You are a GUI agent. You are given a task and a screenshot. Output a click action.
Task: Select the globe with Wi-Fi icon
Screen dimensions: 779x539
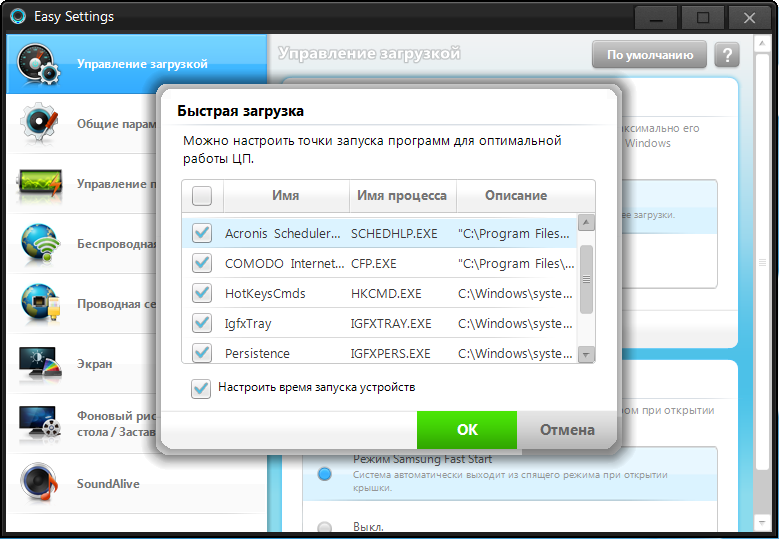pos(40,243)
